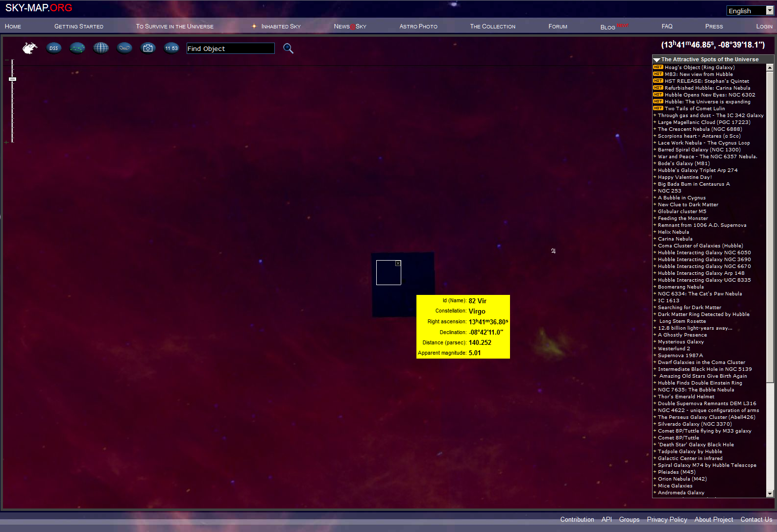Click the chain link button
This screenshot has height=532, width=777.
pyautogui.click(x=124, y=48)
